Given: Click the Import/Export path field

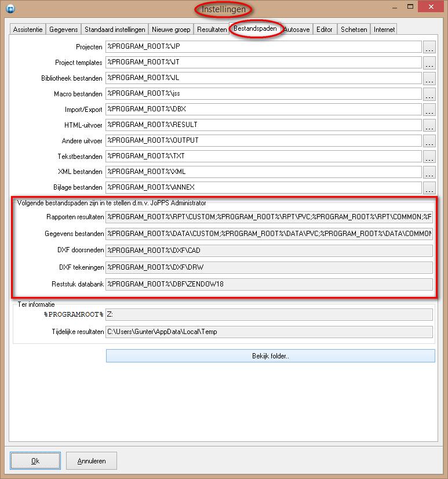Looking at the screenshot, I should click(264, 109).
